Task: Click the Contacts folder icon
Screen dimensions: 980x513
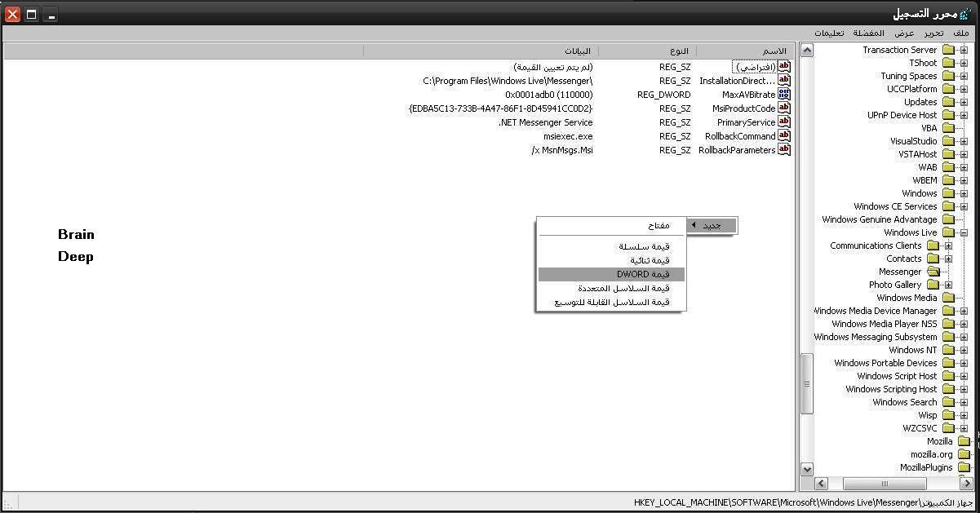Action: [x=933, y=259]
